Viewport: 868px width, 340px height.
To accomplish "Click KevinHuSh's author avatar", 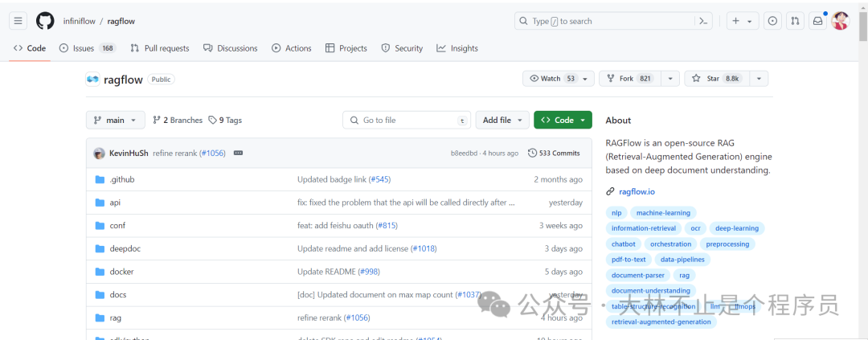I will point(99,153).
